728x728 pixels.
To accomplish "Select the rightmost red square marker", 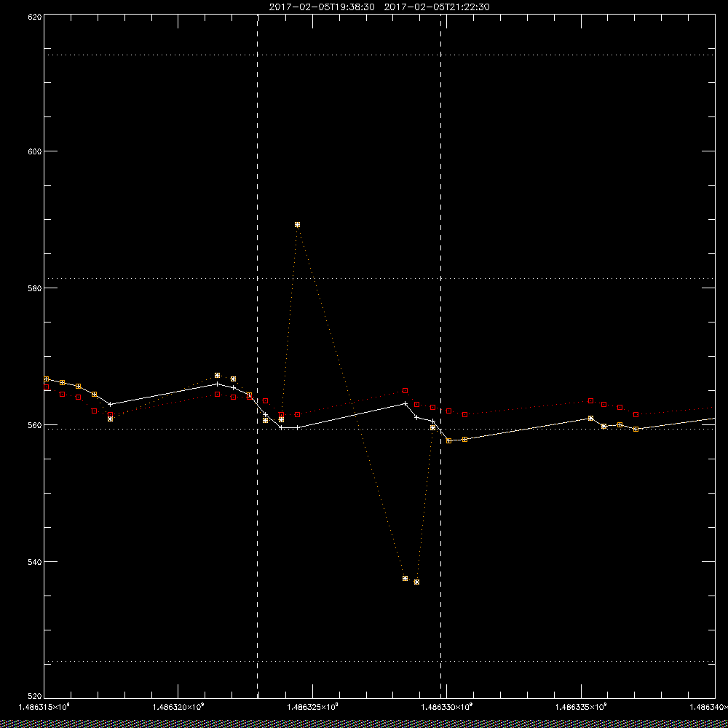I will pyautogui.click(x=636, y=414).
